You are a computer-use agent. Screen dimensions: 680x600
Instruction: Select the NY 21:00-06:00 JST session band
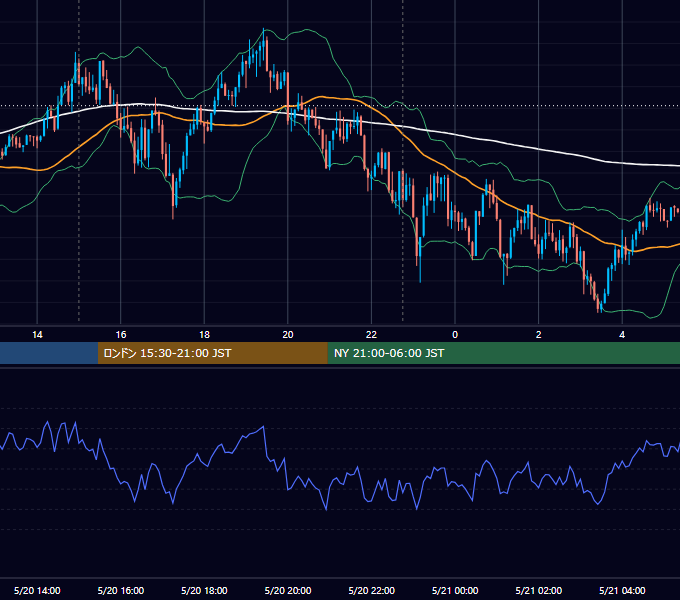click(x=503, y=353)
